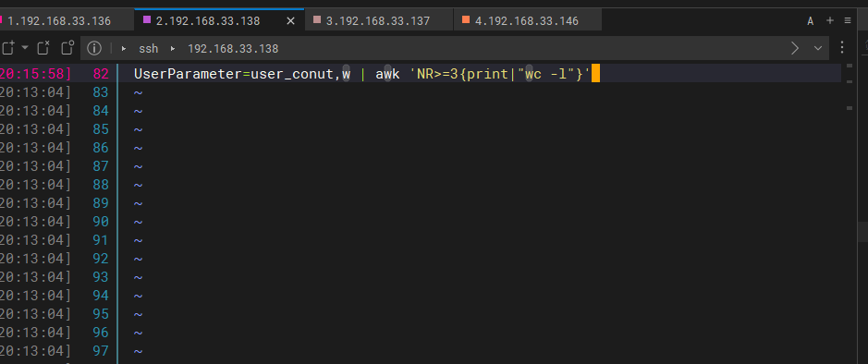The width and height of the screenshot is (868, 364).
Task: Click the close terminal X icon in the toolbar
Action: [x=43, y=48]
